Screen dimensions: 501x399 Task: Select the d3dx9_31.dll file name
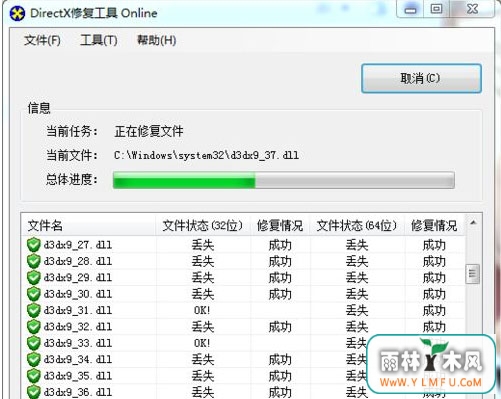tap(78, 311)
